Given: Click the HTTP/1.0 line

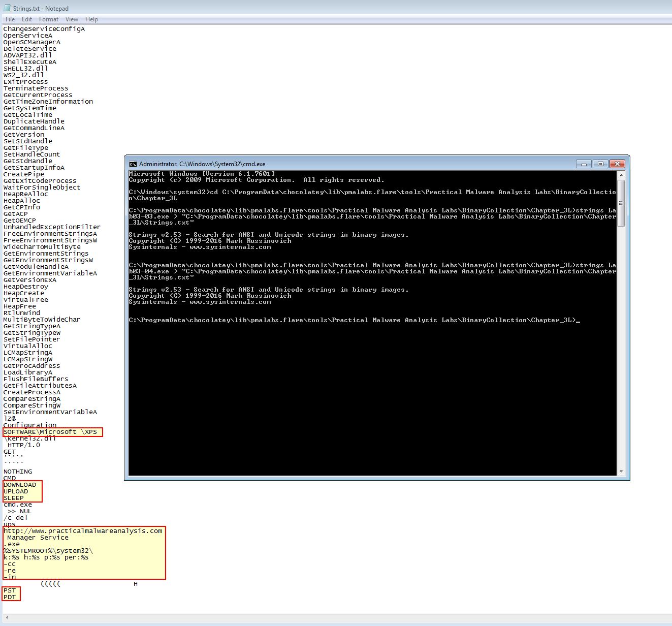Looking at the screenshot, I should [24, 445].
